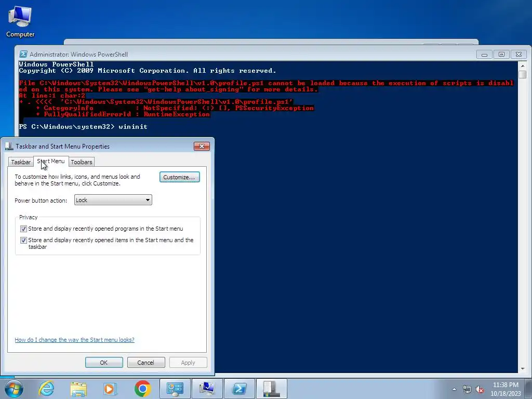Select the Start Menu tab
Viewport: 532px width, 399px height.
point(51,161)
